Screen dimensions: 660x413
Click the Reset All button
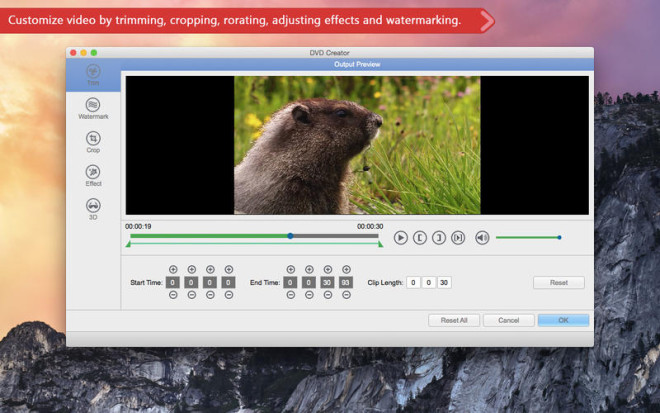coord(454,320)
